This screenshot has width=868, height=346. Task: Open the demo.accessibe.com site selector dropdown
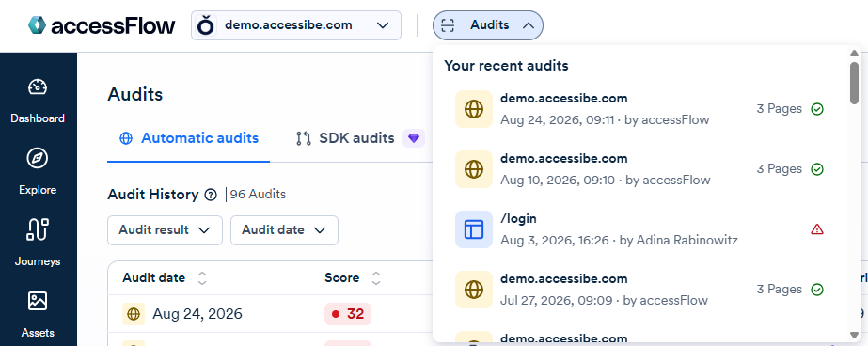(x=296, y=25)
